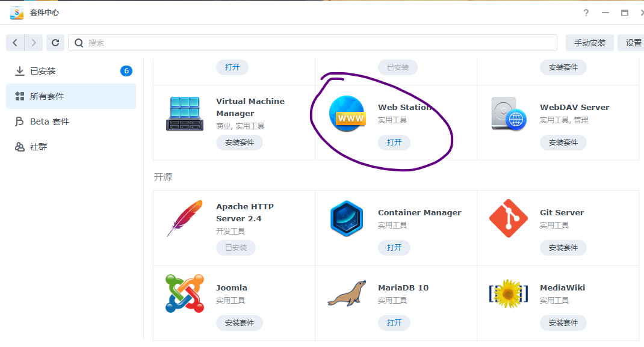Select the 已安装 installed tab

point(71,71)
